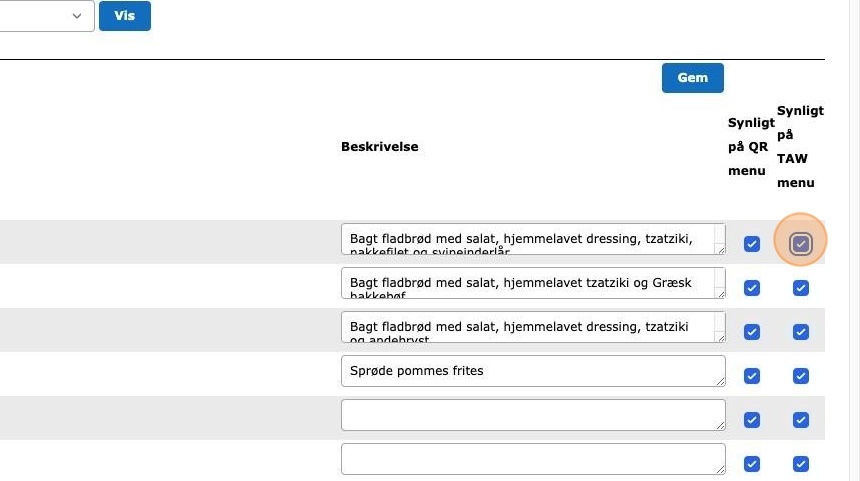Toggle TAW menu checkbox for first row
Screen dimensions: 860x481
point(801,243)
